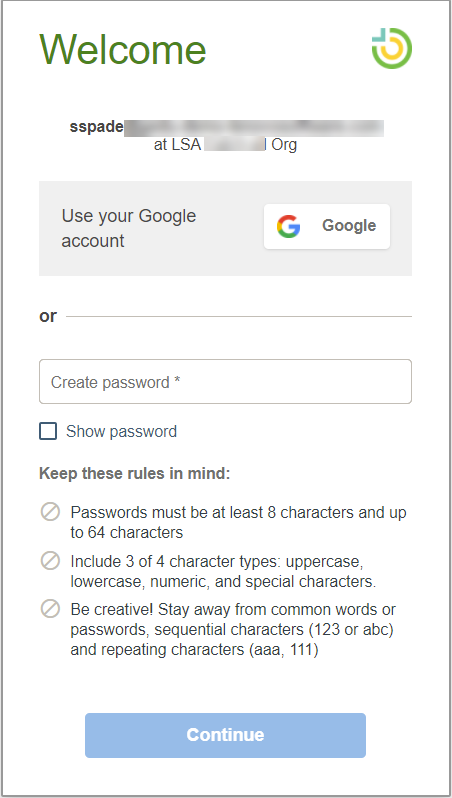Click the Be creative rule text
This screenshot has height=798, width=452.
coord(233,630)
